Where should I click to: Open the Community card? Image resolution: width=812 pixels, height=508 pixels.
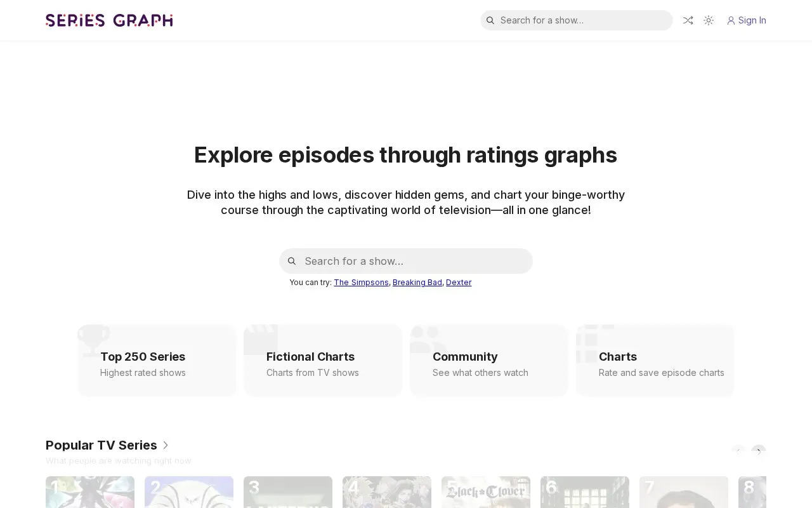489,360
